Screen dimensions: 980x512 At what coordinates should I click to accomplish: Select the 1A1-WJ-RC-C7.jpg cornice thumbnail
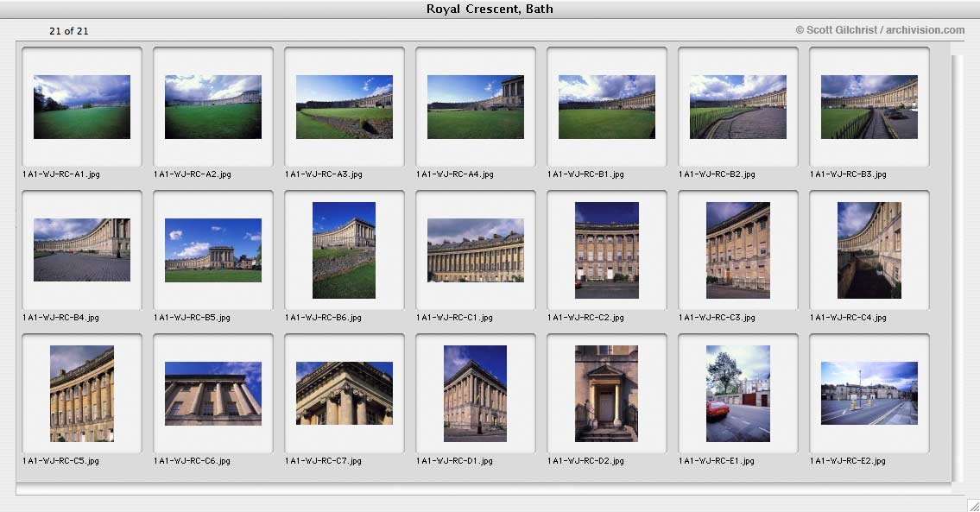[345, 394]
